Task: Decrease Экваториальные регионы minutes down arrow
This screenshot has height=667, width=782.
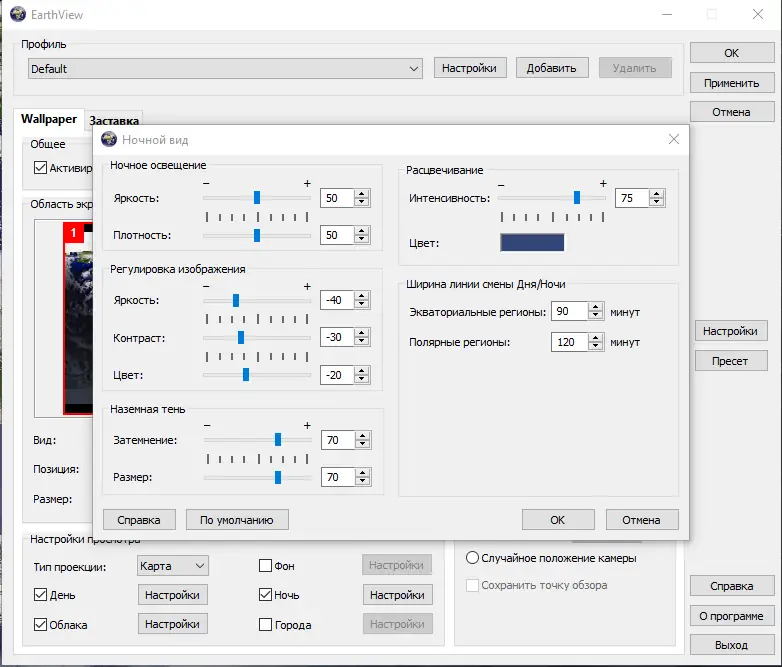Action: click(x=596, y=316)
